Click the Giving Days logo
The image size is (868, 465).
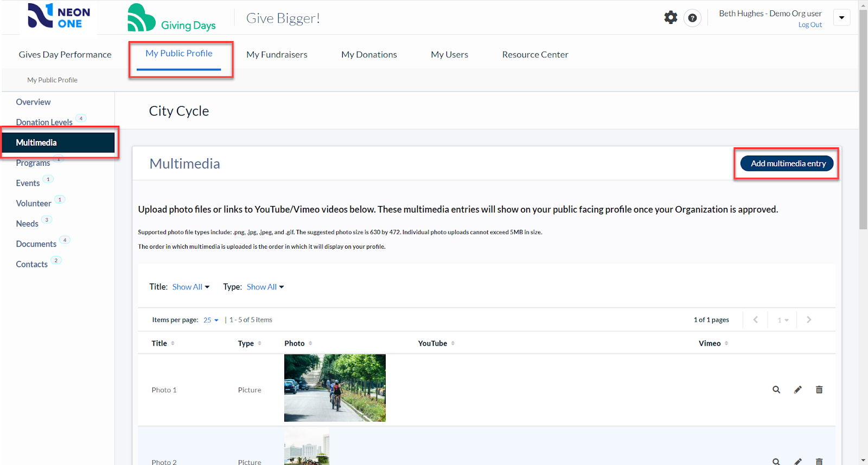tap(171, 18)
